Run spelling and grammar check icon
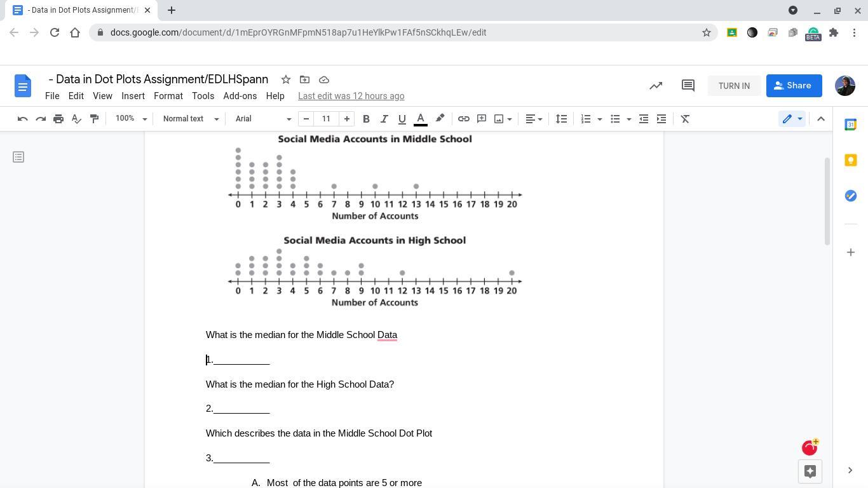The image size is (868, 488). coord(76,119)
